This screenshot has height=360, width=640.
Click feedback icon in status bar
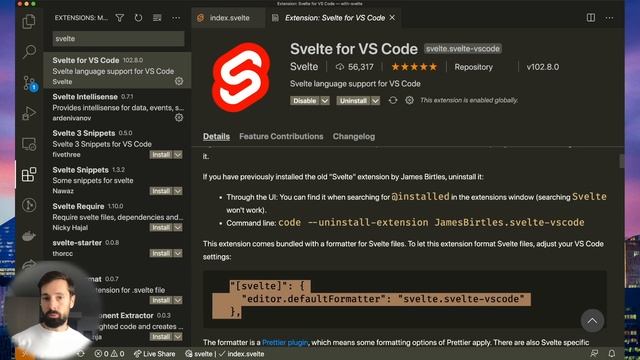(x=594, y=353)
